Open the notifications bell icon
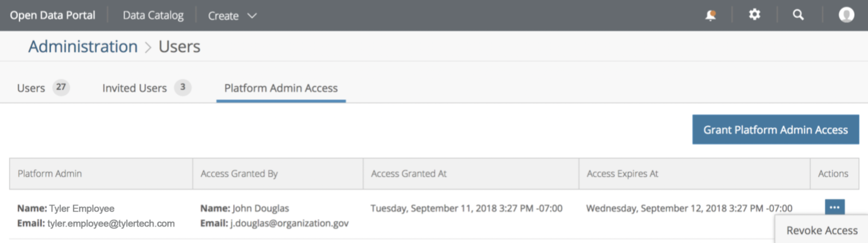 pyautogui.click(x=710, y=15)
